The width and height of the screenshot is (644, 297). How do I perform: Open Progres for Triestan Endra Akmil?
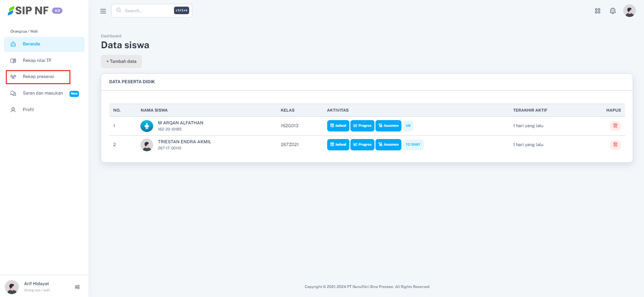tap(362, 145)
